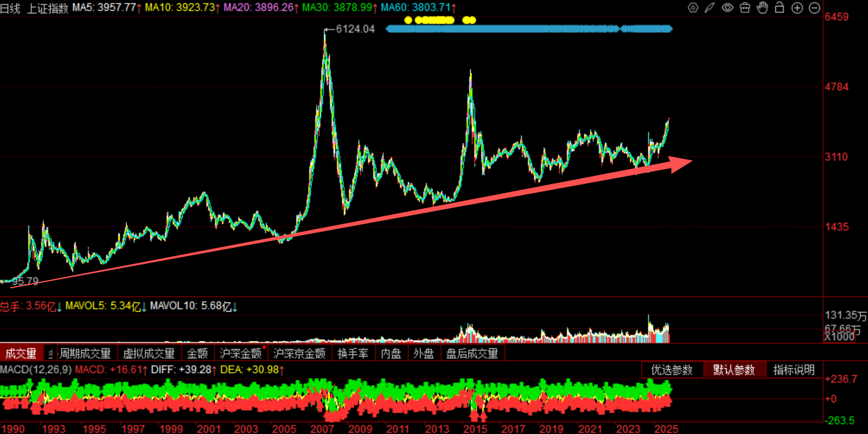Toggle the eye visibility icon
The width and height of the screenshot is (868, 434).
(x=727, y=7)
